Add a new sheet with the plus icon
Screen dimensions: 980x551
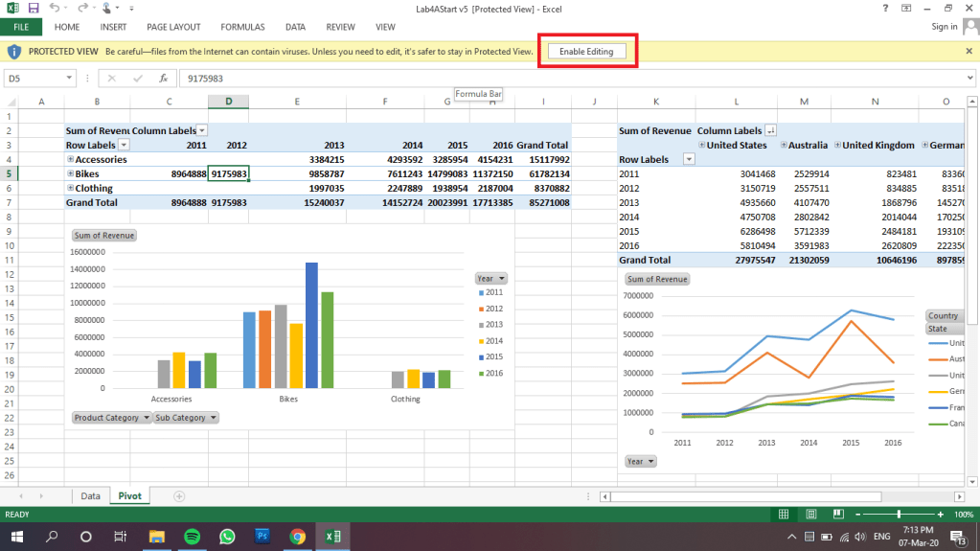pyautogui.click(x=179, y=495)
